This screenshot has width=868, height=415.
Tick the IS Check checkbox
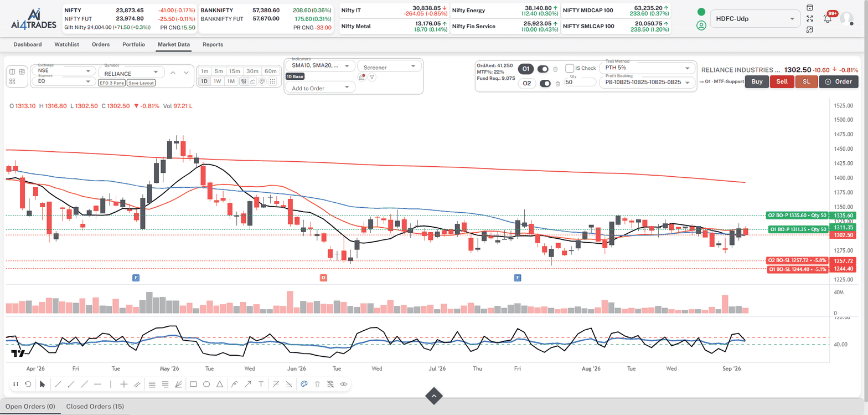pyautogui.click(x=570, y=68)
